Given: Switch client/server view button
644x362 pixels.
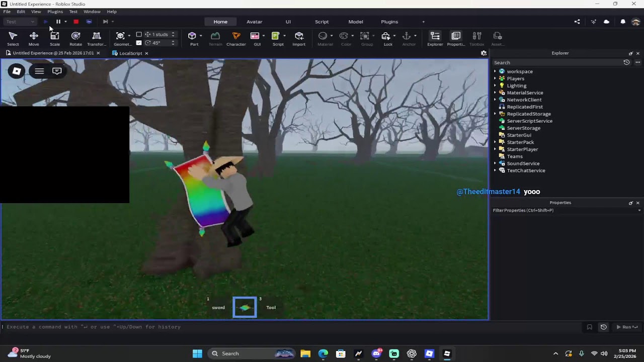Looking at the screenshot, I should tap(89, 22).
